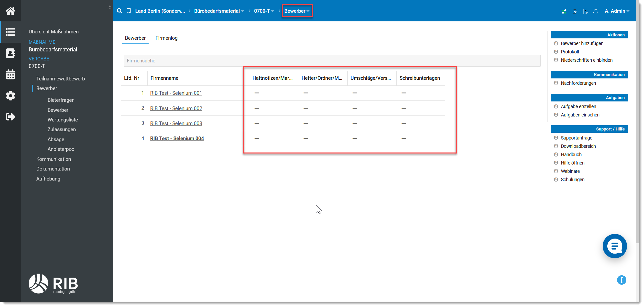
Task: Expand the Bewerber breadcrumb dropdown
Action: 297,11
